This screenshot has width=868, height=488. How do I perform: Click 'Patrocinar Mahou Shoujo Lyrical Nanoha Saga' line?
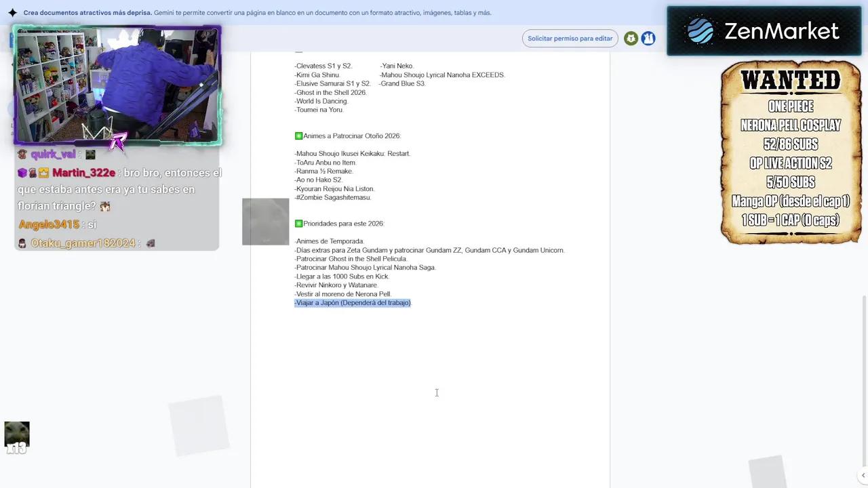(x=366, y=268)
